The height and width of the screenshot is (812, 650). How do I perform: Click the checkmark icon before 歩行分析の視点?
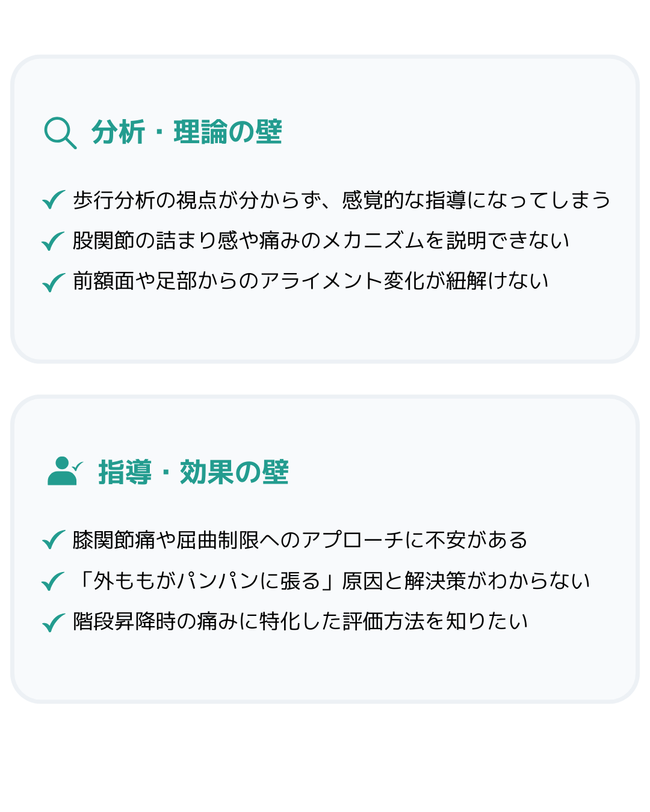tap(54, 200)
